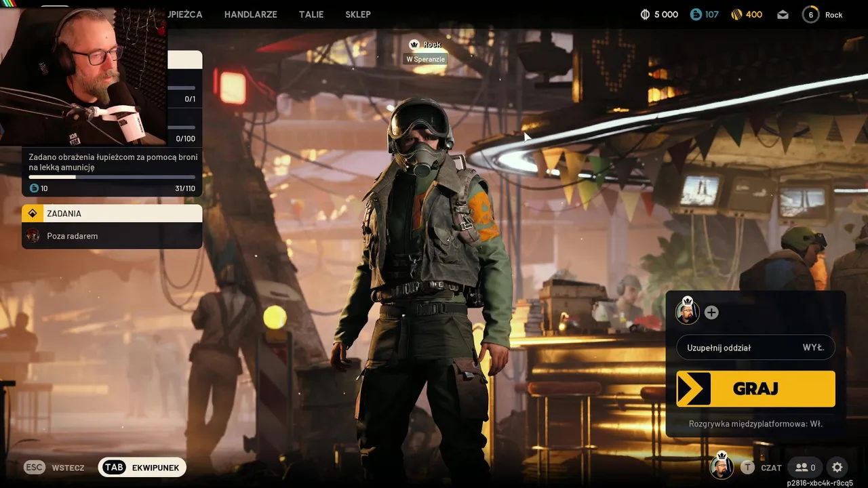Viewport: 868px width, 488px height.
Task: Click the p2816-xbc4k-r9cq5 build code
Action: (820, 483)
